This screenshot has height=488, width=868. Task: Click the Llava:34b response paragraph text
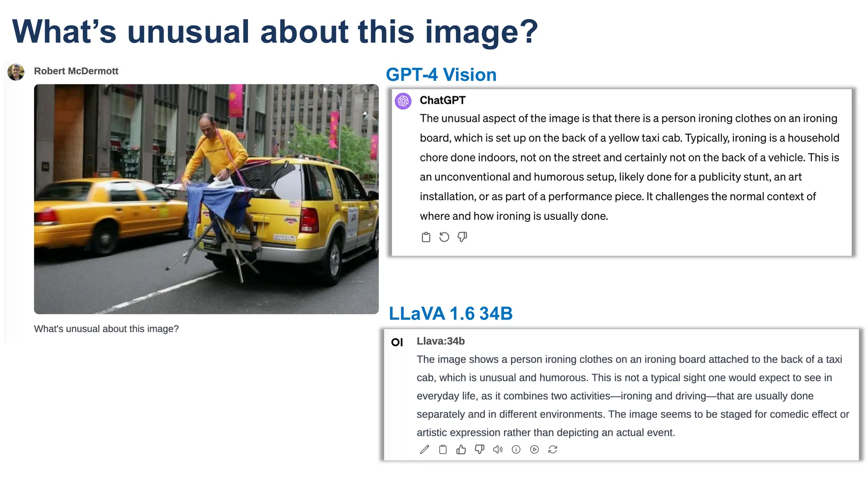(x=633, y=396)
